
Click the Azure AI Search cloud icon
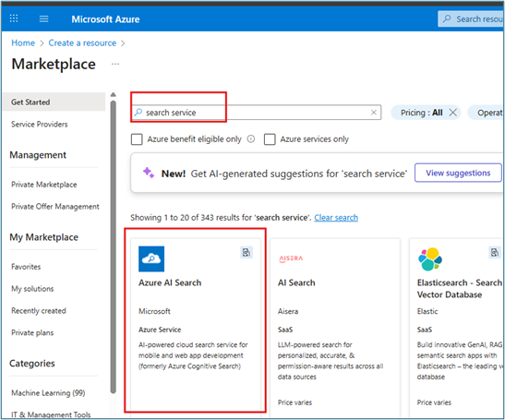pos(151,259)
